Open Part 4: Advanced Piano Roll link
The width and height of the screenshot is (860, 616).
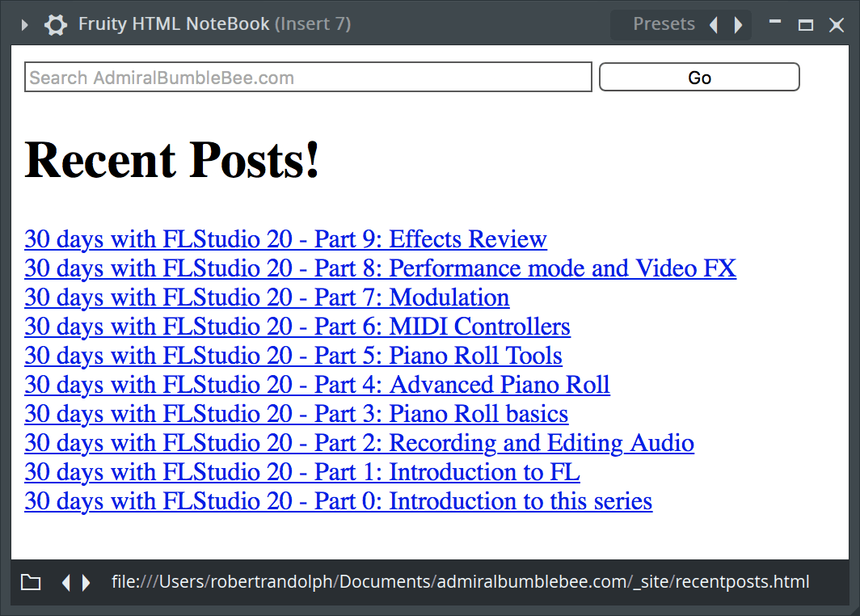coord(317,386)
